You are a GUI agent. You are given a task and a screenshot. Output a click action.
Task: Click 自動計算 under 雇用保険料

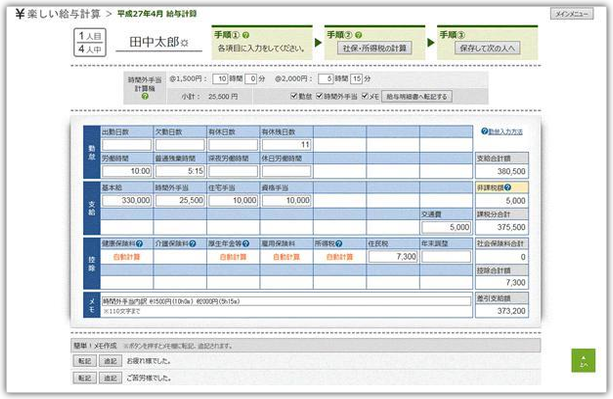point(287,257)
